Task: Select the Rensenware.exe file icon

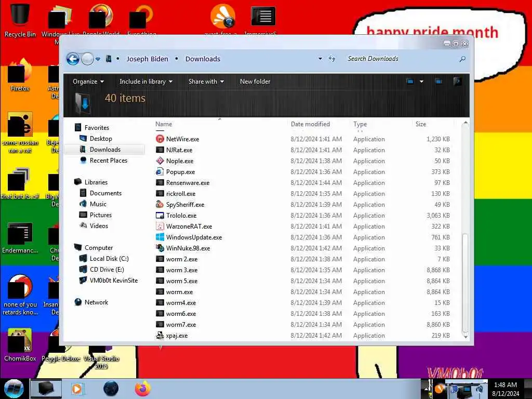Action: point(160,182)
